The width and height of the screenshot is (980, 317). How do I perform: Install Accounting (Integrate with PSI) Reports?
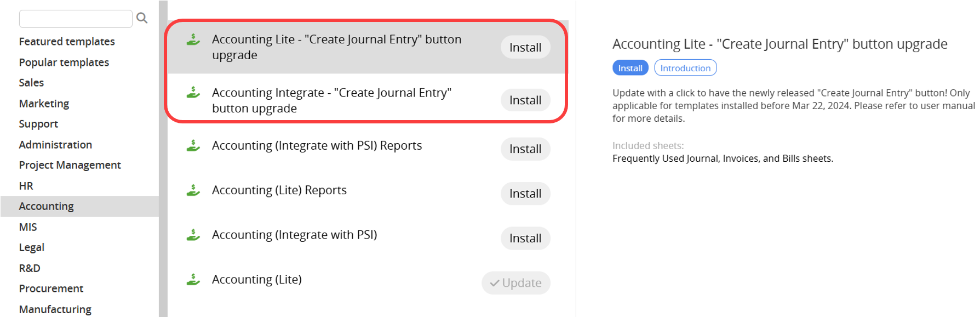525,149
